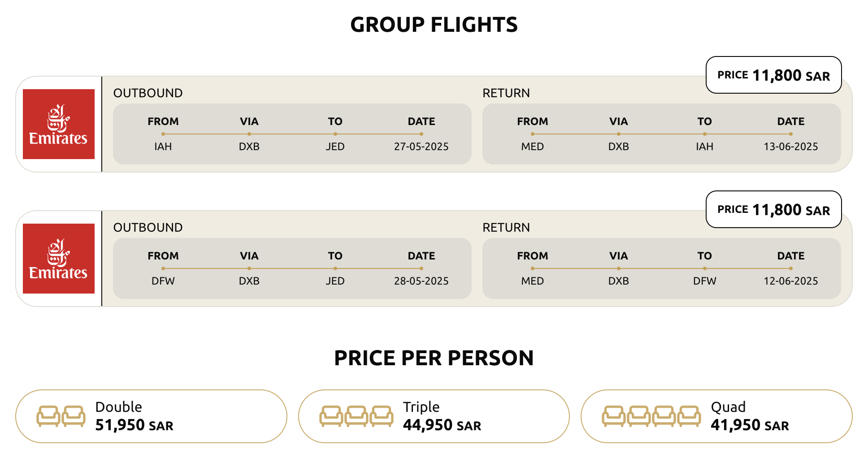Click the outbound date 27-05-2025
This screenshot has width=868, height=458.
tap(421, 147)
